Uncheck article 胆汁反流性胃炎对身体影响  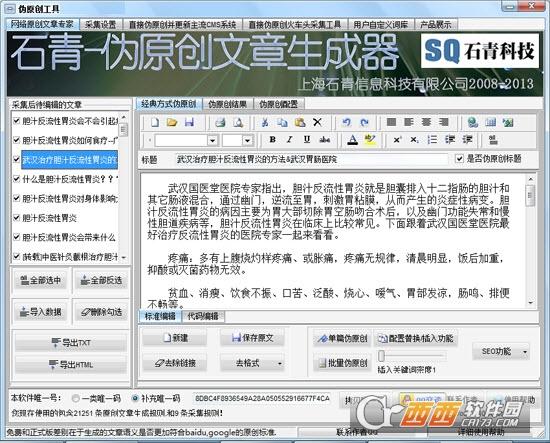(x=16, y=198)
